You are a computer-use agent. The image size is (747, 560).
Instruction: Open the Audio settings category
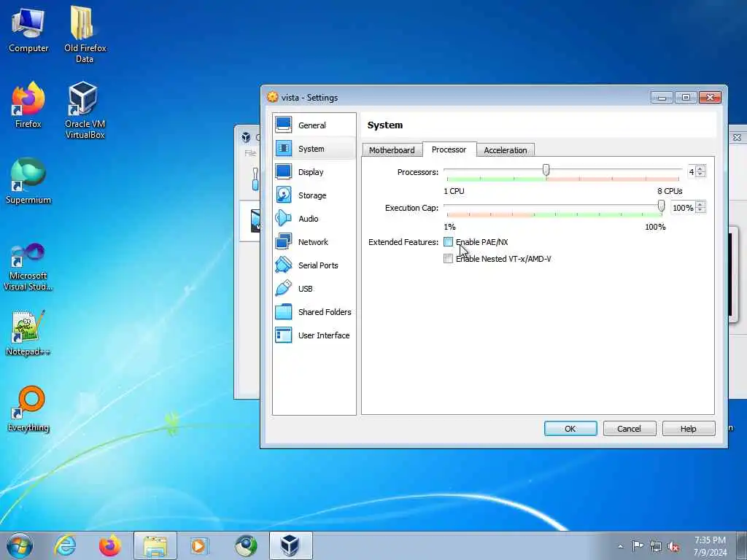pyautogui.click(x=314, y=219)
